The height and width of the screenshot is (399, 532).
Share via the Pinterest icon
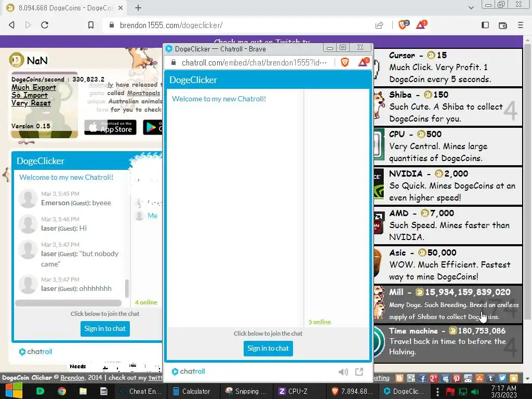[456, 378]
